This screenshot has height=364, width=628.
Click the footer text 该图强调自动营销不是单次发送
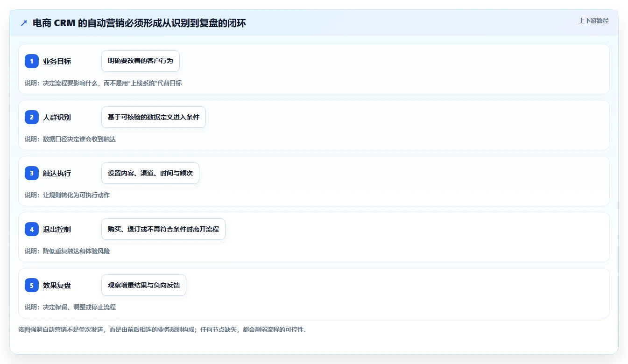point(162,329)
